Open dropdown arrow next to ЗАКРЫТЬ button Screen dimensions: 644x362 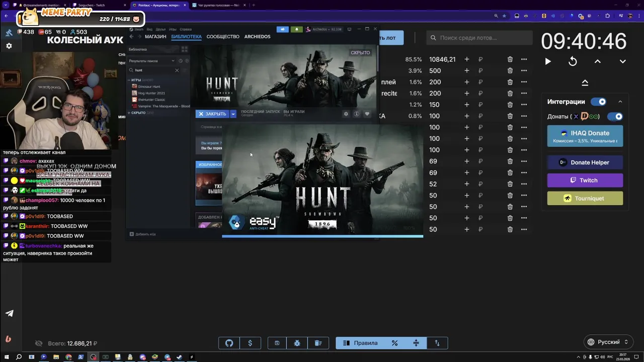[233, 114]
